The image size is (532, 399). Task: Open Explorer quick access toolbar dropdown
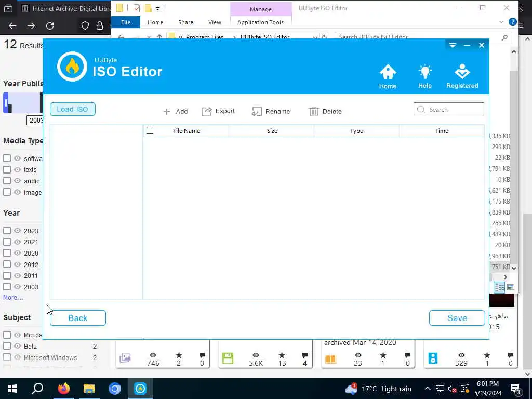(158, 8)
